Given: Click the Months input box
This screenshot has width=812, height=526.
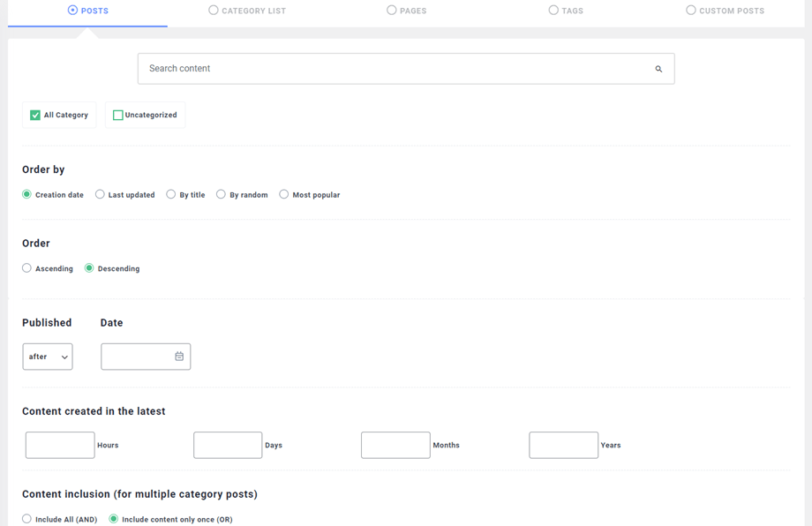Looking at the screenshot, I should point(395,446).
